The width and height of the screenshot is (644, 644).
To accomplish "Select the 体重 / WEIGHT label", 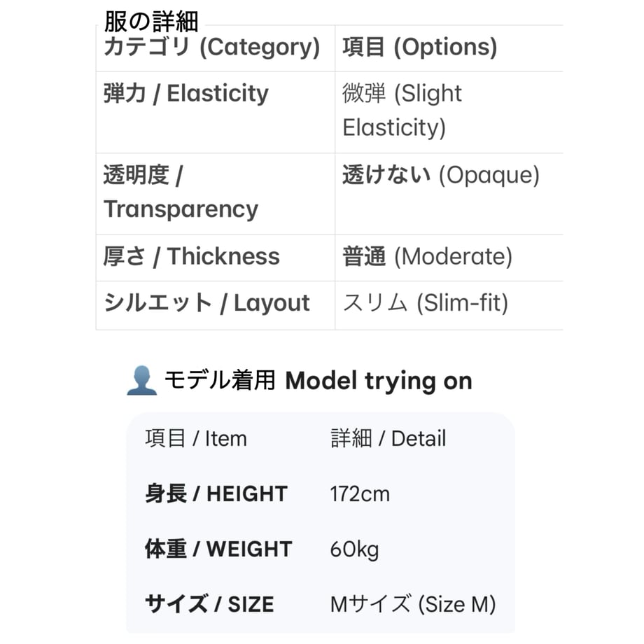I will (218, 549).
